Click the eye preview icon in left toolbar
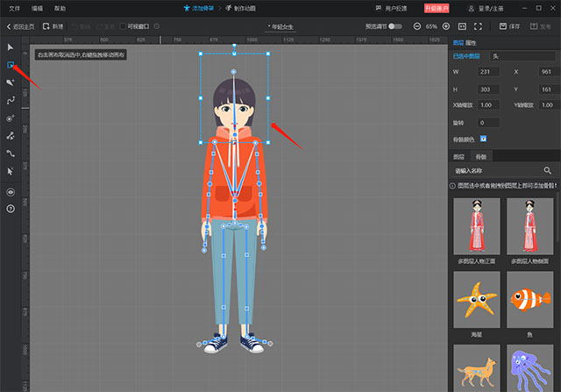The height and width of the screenshot is (392, 561). pyautogui.click(x=11, y=190)
